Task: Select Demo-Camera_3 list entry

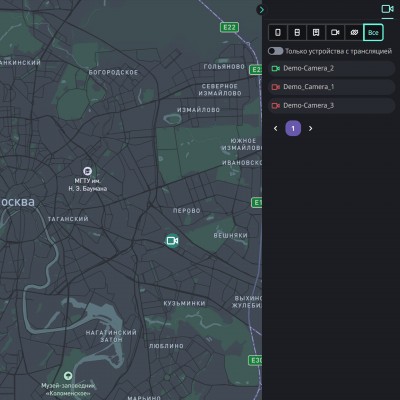Action: (x=331, y=106)
